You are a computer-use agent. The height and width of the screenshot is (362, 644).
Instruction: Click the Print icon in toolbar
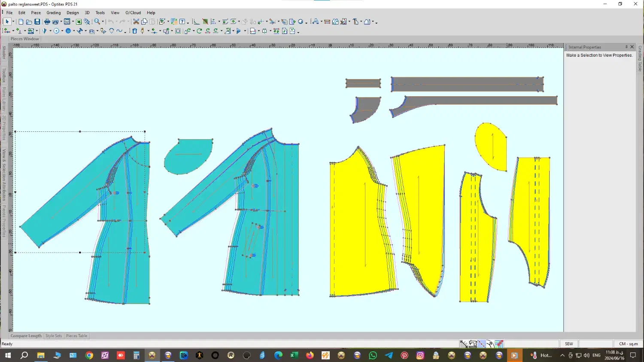click(47, 22)
